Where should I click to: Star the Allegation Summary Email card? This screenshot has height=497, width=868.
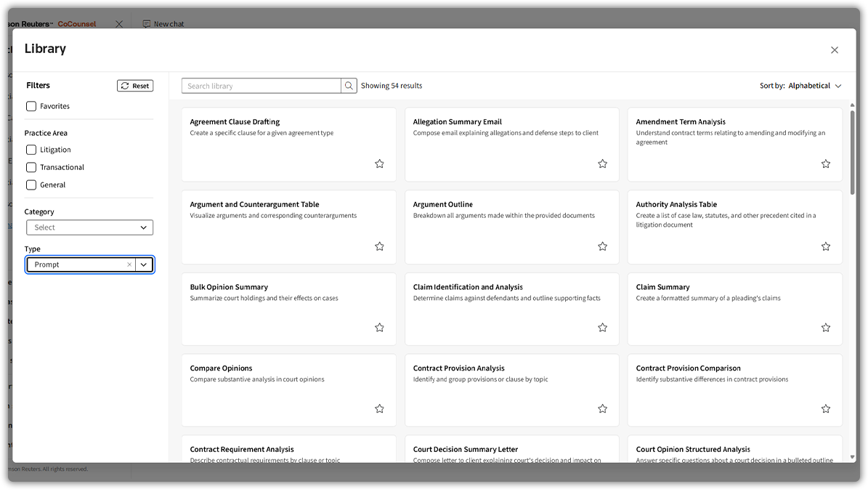pos(602,164)
